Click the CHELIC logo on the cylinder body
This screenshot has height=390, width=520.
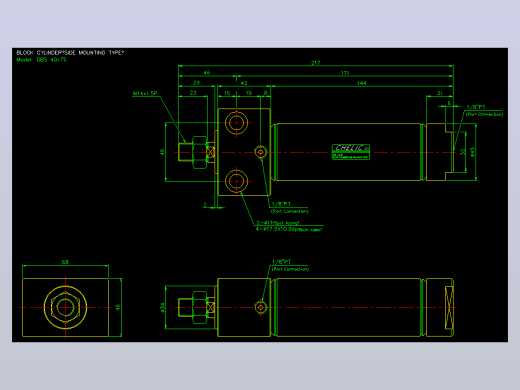[x=351, y=152]
